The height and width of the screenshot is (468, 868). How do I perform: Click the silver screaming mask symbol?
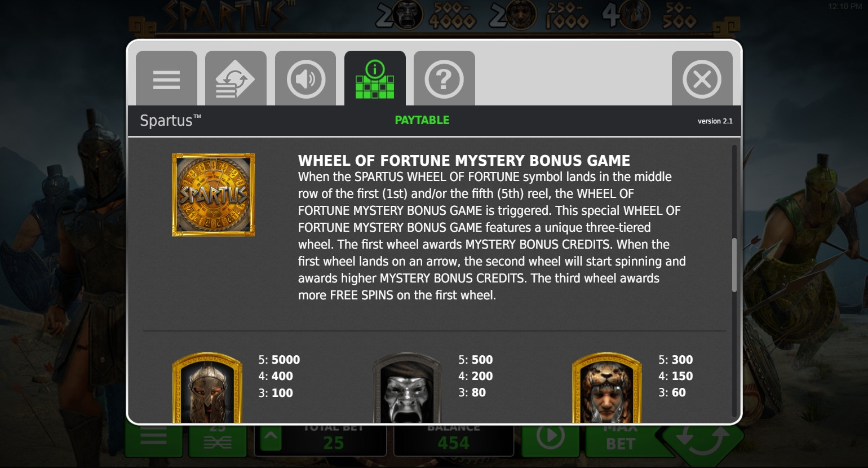[407, 388]
